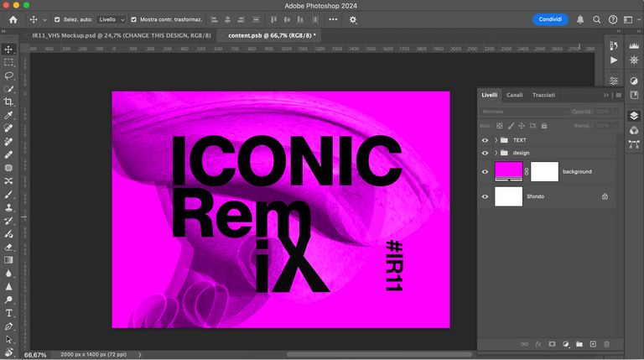Select the Lasso tool
Screen dimensions: 644x360
pyautogui.click(x=8, y=76)
